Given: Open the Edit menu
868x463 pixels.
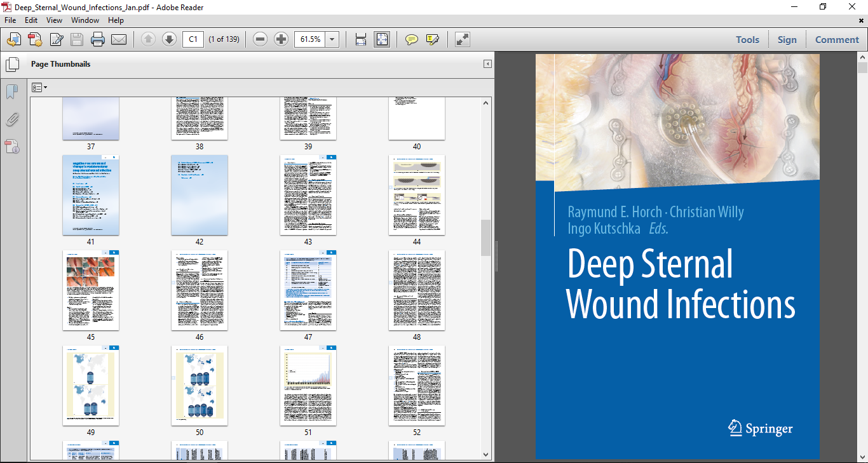Looking at the screenshot, I should point(31,20).
